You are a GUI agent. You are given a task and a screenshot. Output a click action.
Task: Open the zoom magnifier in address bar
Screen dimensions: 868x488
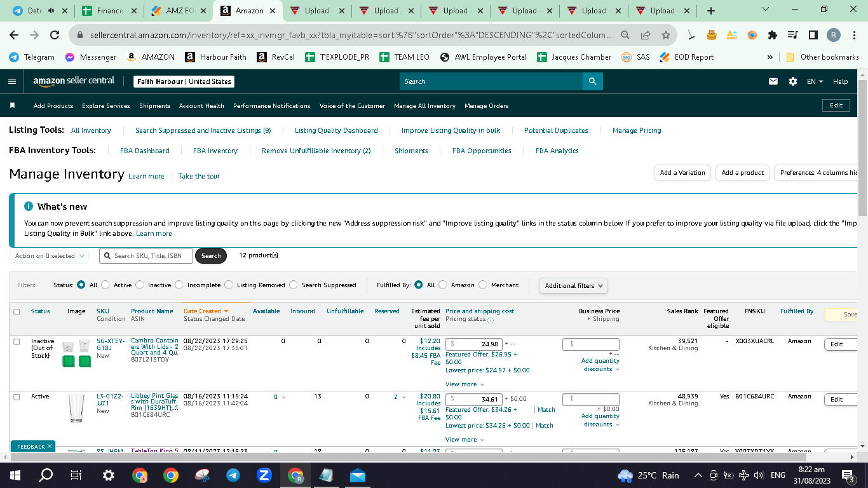click(x=625, y=35)
